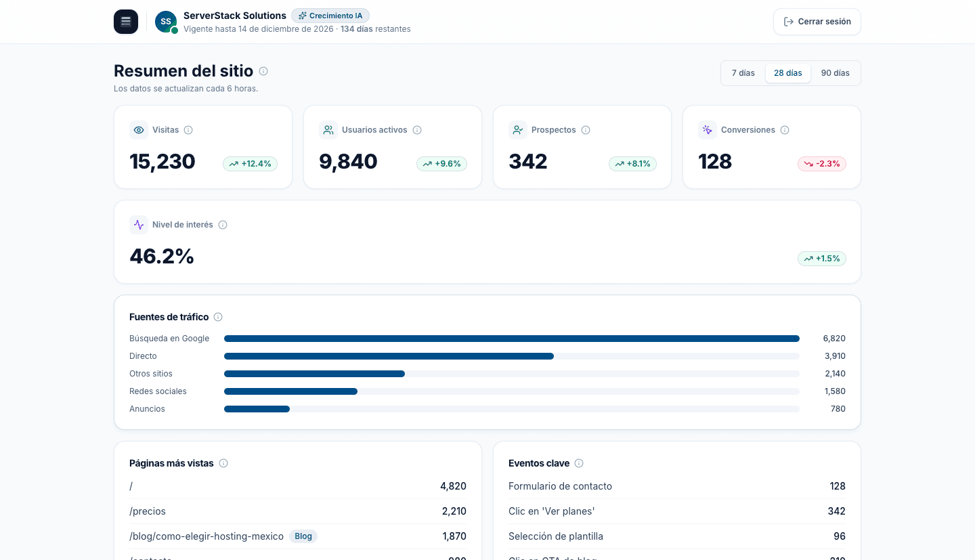Show info tooltip for Fuentes de tráfico
Viewport: 975px width, 560px height.
click(218, 317)
